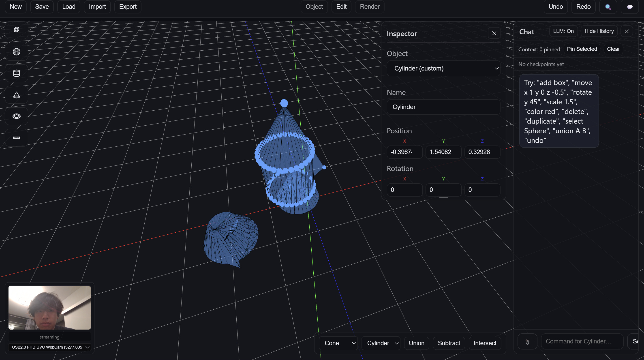Toggle the chat bubble icon

coord(630,7)
